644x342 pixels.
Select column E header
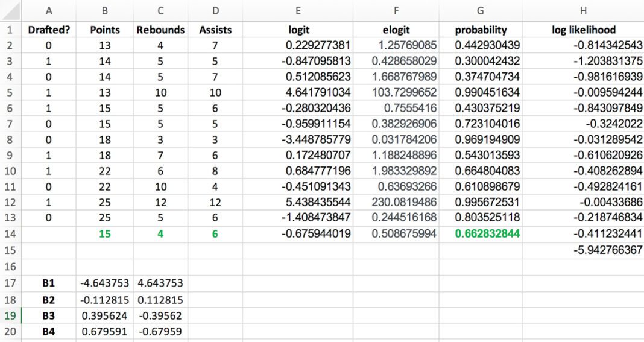click(298, 11)
